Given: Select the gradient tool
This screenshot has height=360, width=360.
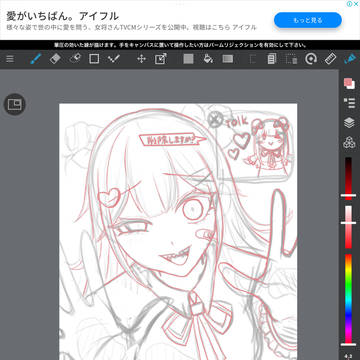Looking at the screenshot, I should click(228, 59).
